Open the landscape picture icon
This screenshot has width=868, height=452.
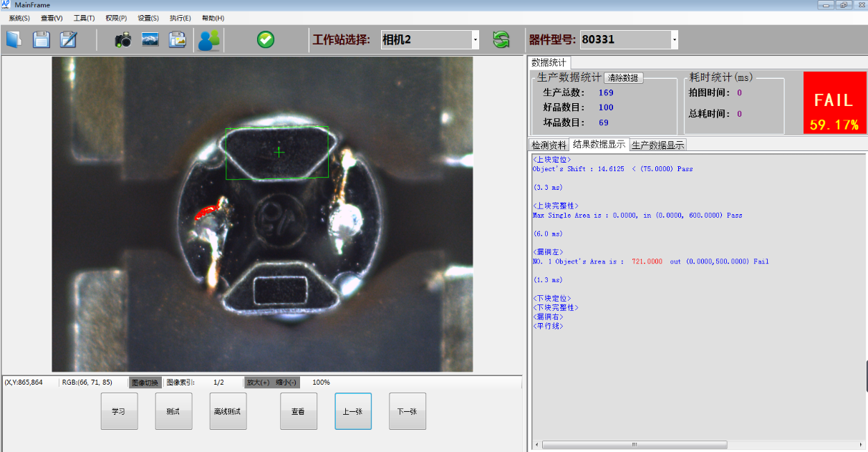click(x=150, y=40)
